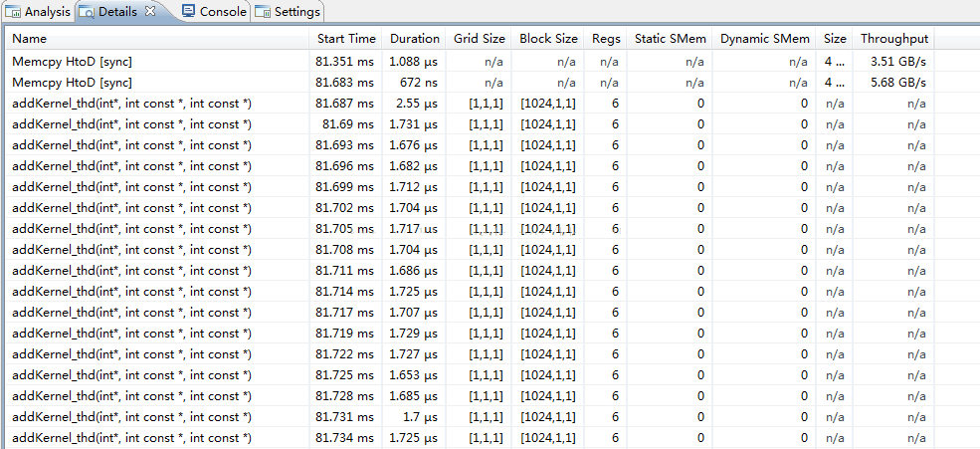Select the Memcpy row with 5.68 GB/s throughput
This screenshot has width=980, height=449.
tap(471, 83)
